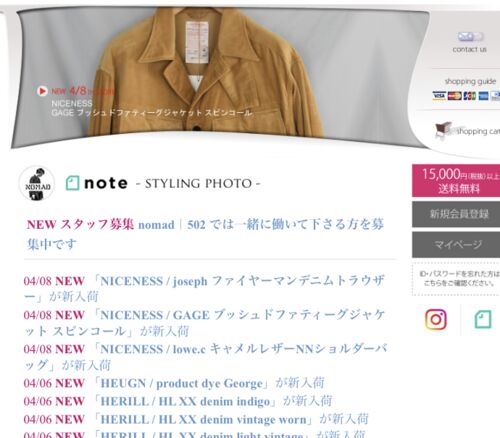
Task: Click the contact us envelope icon
Action: point(470,36)
